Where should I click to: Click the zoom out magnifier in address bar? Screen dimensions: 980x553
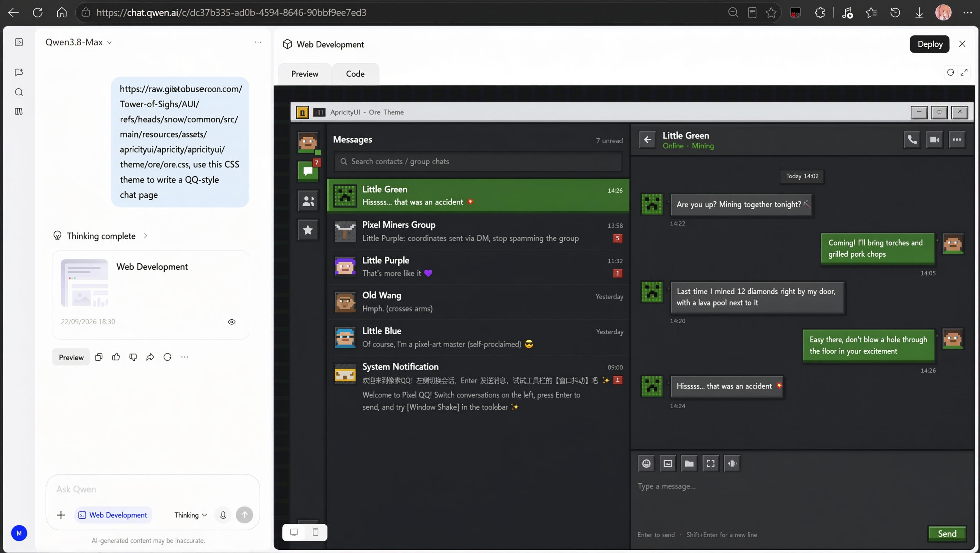click(733, 13)
